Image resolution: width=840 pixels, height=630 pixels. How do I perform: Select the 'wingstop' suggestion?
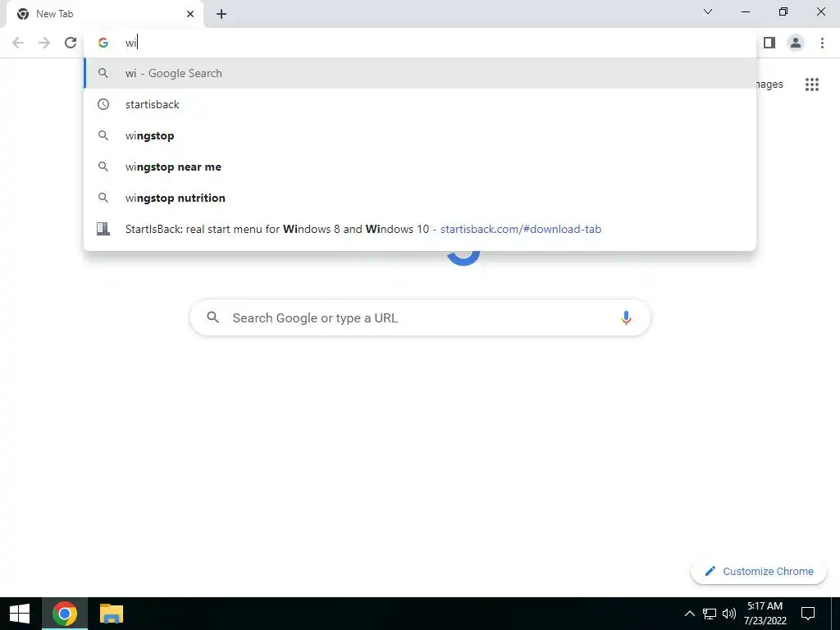click(x=420, y=135)
